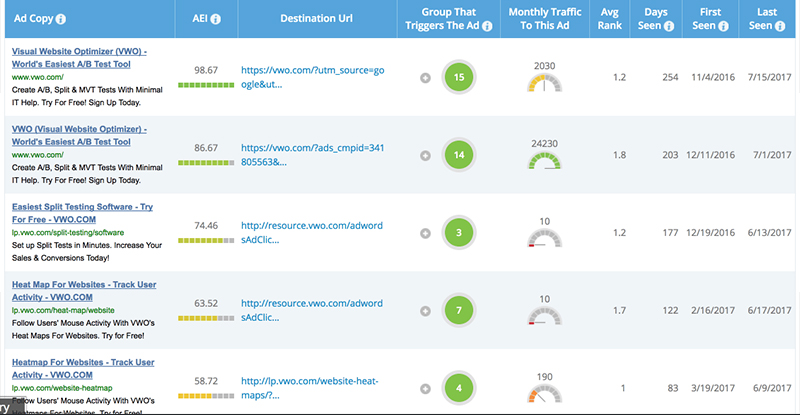This screenshot has height=415, width=800.
Task: Click the traffic gauge under 24230
Action: coord(544,161)
